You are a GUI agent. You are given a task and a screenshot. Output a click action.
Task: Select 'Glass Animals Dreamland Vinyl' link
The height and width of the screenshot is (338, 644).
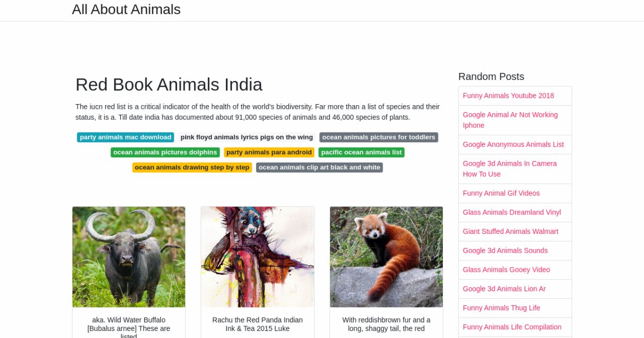[x=511, y=212]
